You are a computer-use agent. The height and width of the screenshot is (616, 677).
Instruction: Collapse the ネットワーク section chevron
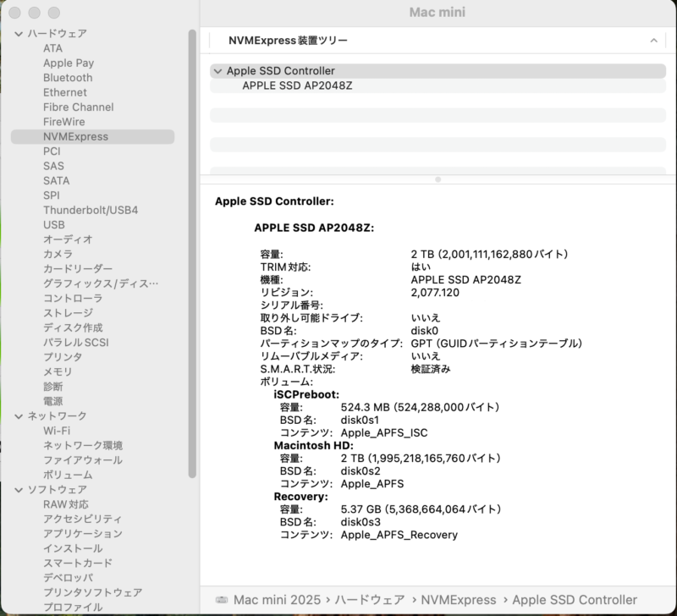click(x=19, y=416)
